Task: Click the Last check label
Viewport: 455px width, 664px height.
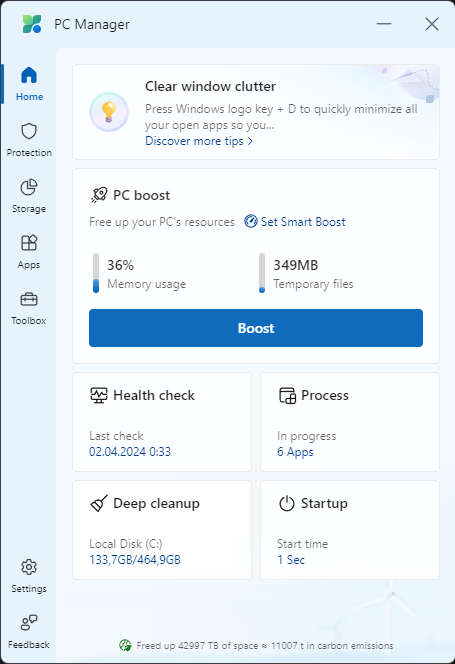Action: tap(116, 436)
